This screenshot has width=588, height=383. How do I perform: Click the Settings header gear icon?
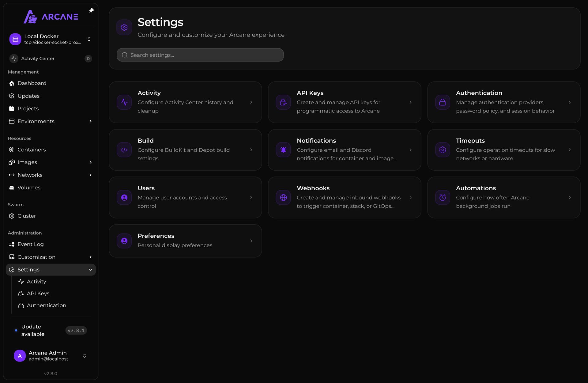click(124, 27)
